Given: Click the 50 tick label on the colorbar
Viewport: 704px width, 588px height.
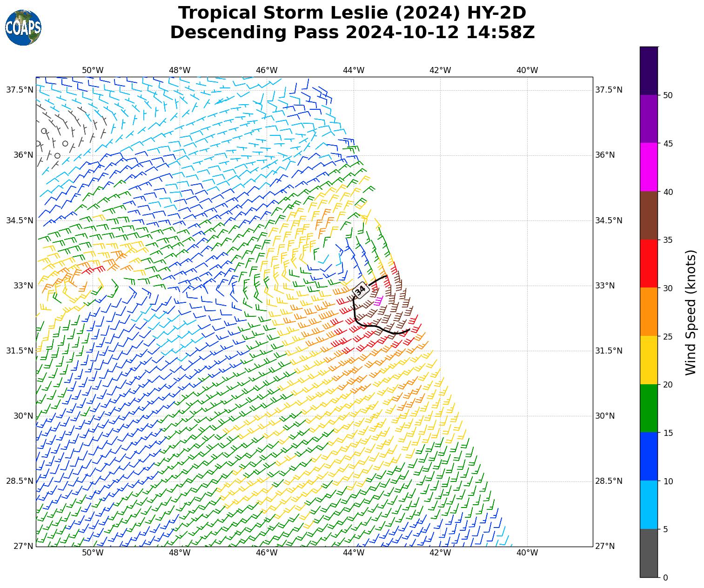Looking at the screenshot, I should click(x=668, y=95).
